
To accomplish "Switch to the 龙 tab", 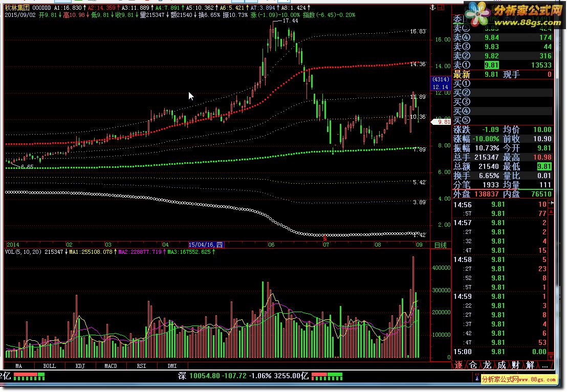I will (x=487, y=365).
